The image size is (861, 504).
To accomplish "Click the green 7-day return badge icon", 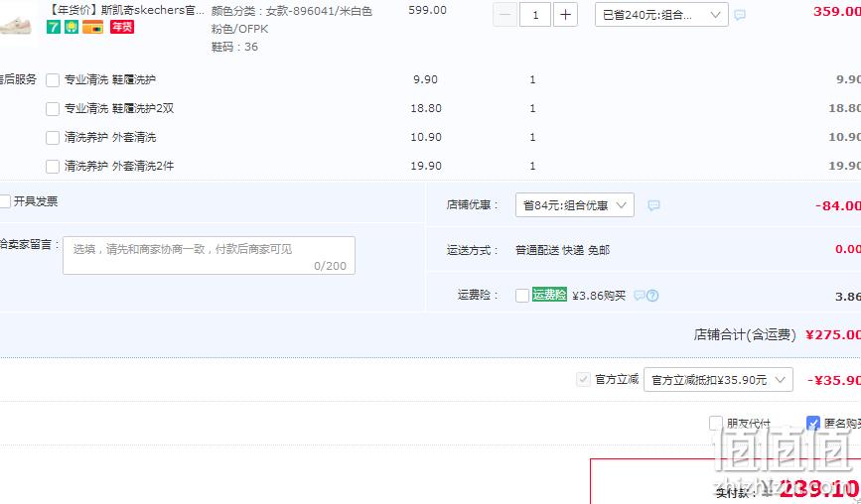I will [54, 27].
